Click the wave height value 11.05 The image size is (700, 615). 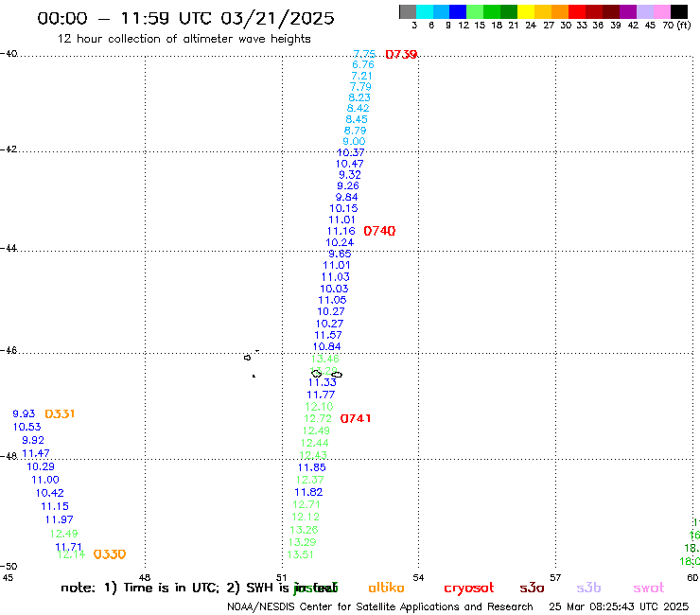[333, 300]
